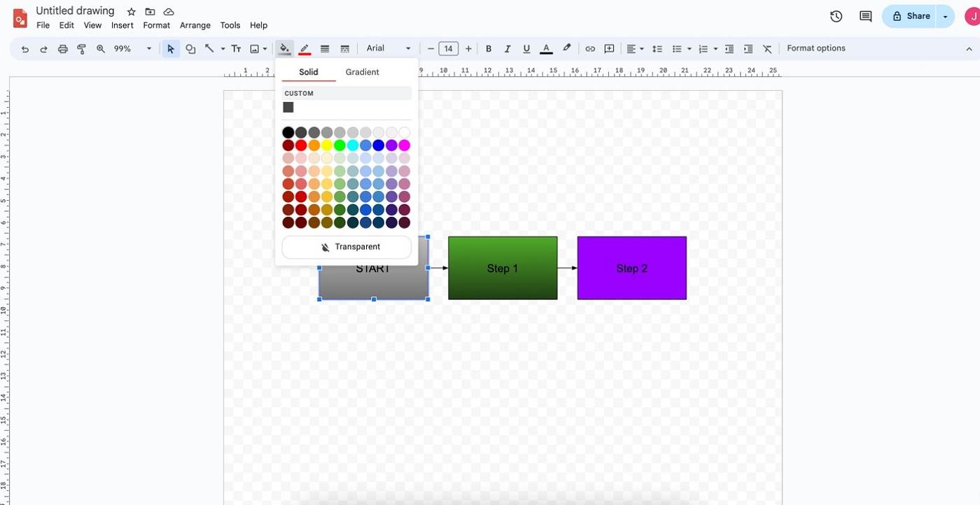Open the Highlight color marker icon
Viewport: 980px width, 505px height.
point(567,48)
